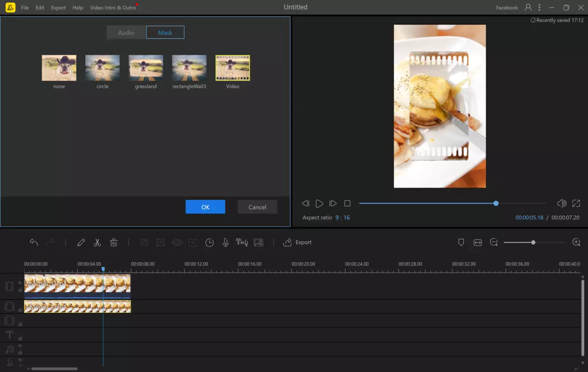Undo the last action in toolbar
588x372 pixels.
(x=34, y=242)
